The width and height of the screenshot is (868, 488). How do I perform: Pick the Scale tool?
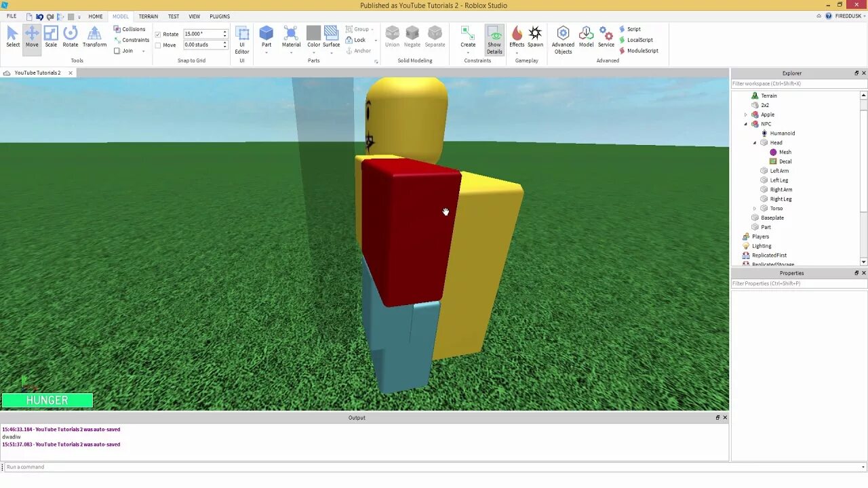(51, 37)
